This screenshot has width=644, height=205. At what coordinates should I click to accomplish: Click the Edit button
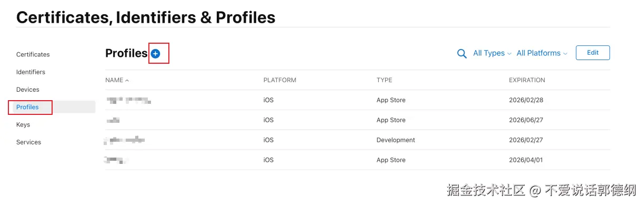click(593, 53)
